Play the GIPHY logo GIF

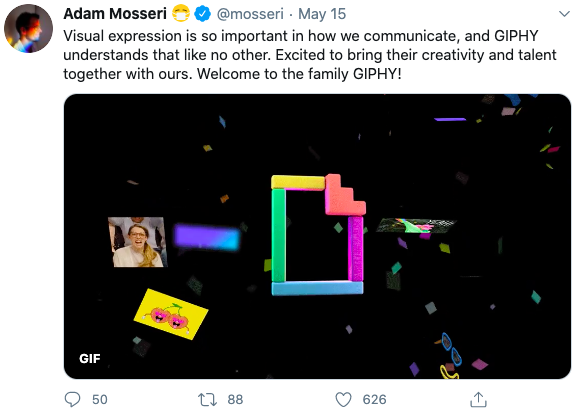[317, 236]
